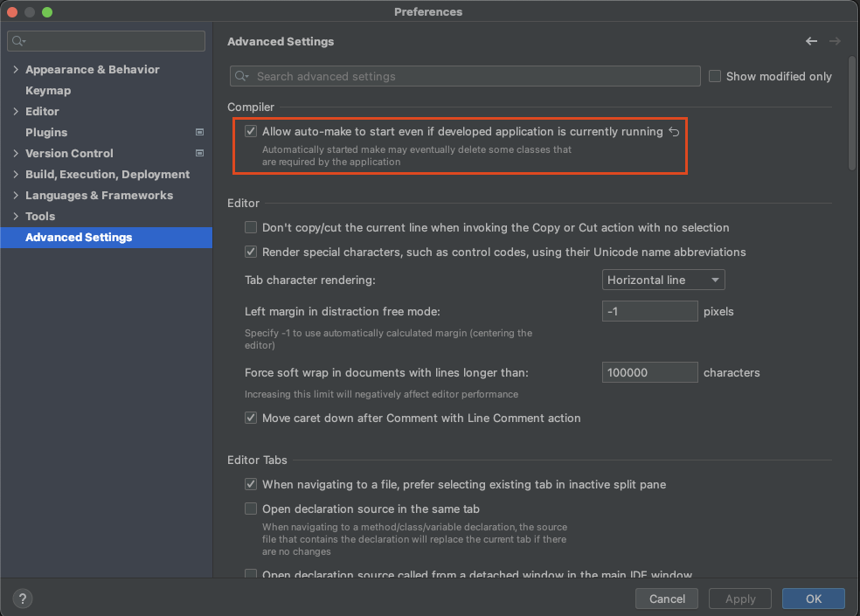Image resolution: width=860 pixels, height=616 pixels.
Task: Open the help question mark button
Action: (23, 599)
